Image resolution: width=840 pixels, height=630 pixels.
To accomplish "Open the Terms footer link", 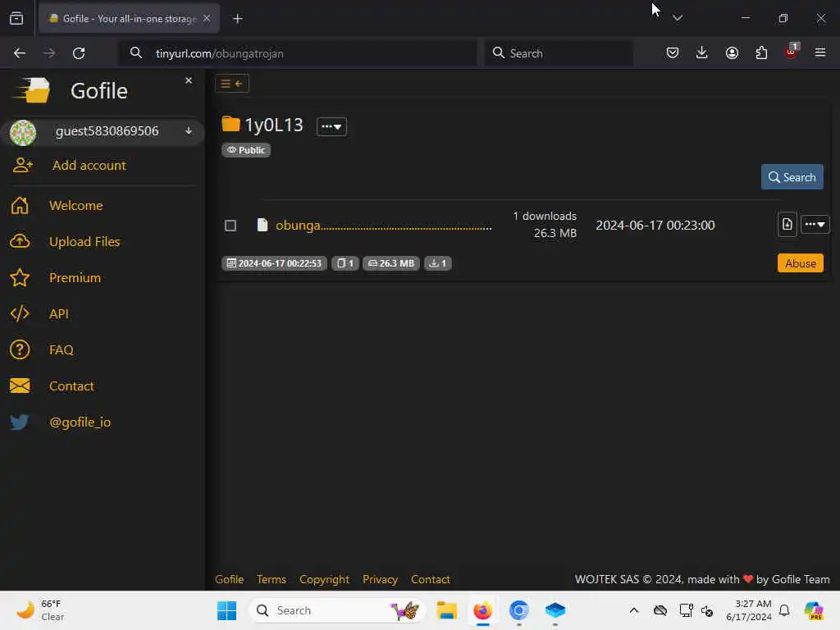I will (271, 580).
